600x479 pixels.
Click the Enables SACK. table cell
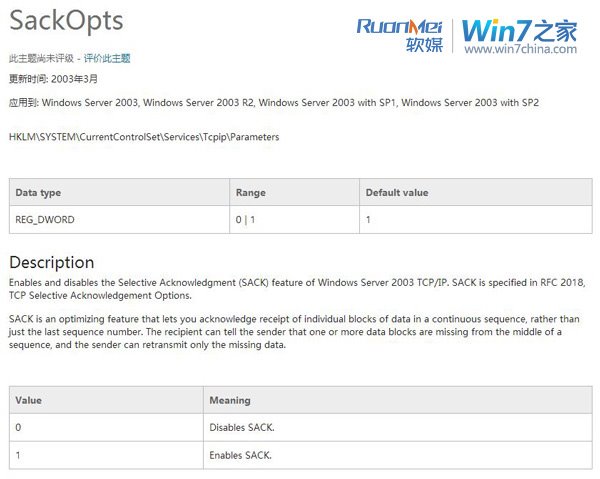coord(240,455)
